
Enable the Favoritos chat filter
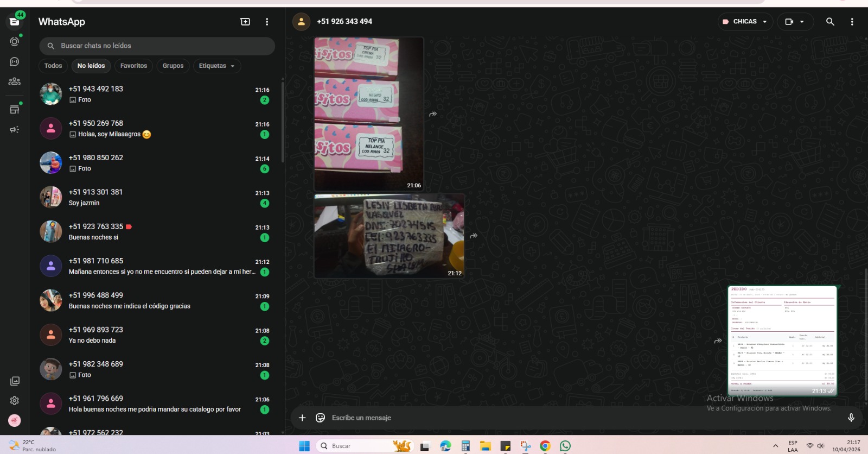(x=133, y=66)
